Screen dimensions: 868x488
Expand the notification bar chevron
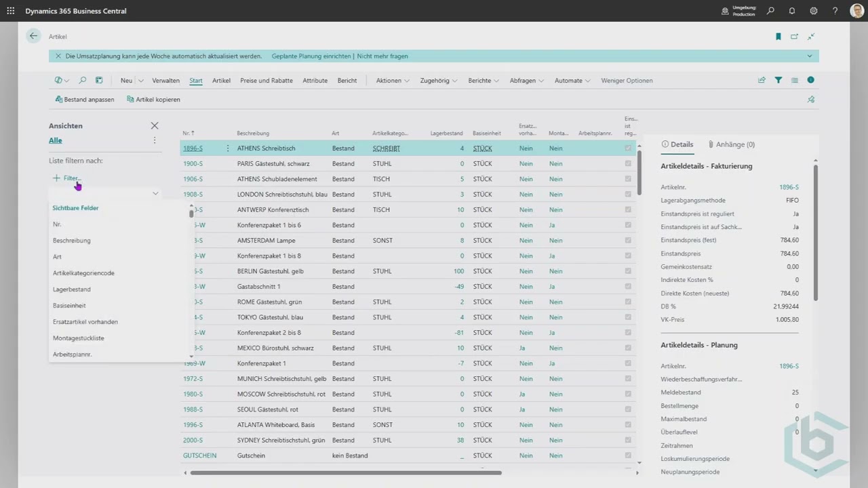pos(810,56)
